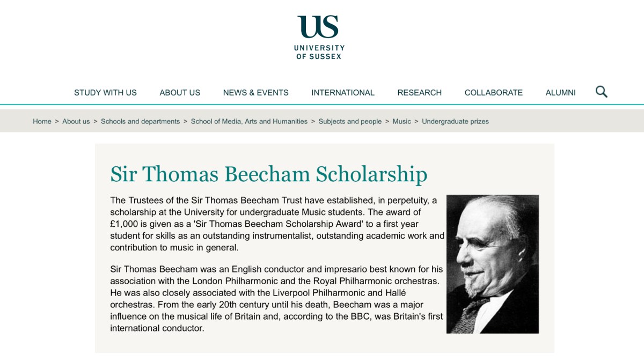Viewport: 644px width, 362px height.
Task: Open Schools and departments breadcrumb link
Action: [140, 121]
